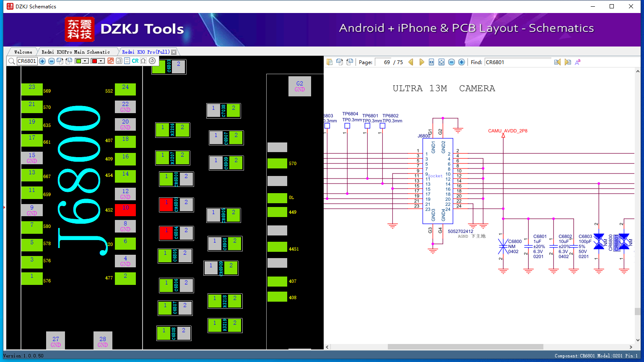The image size is (644, 362).
Task: Click pad 2 of C6907 component
Action: pyautogui.click(x=236, y=137)
